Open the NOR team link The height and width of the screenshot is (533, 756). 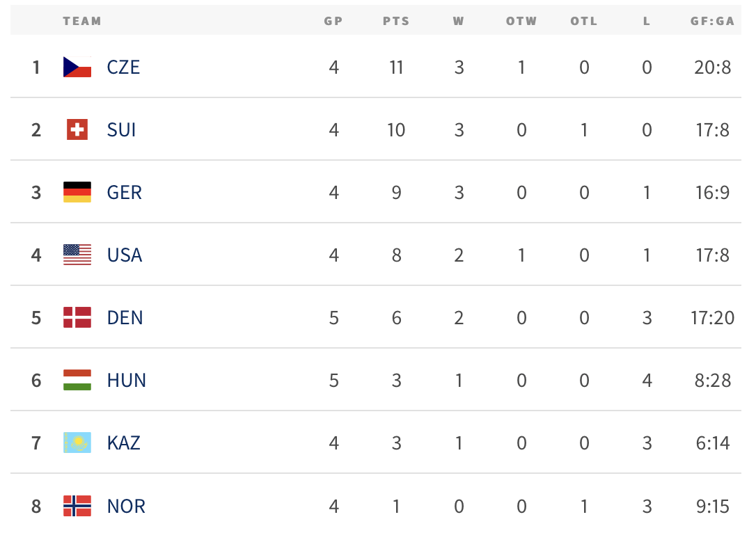[126, 505]
